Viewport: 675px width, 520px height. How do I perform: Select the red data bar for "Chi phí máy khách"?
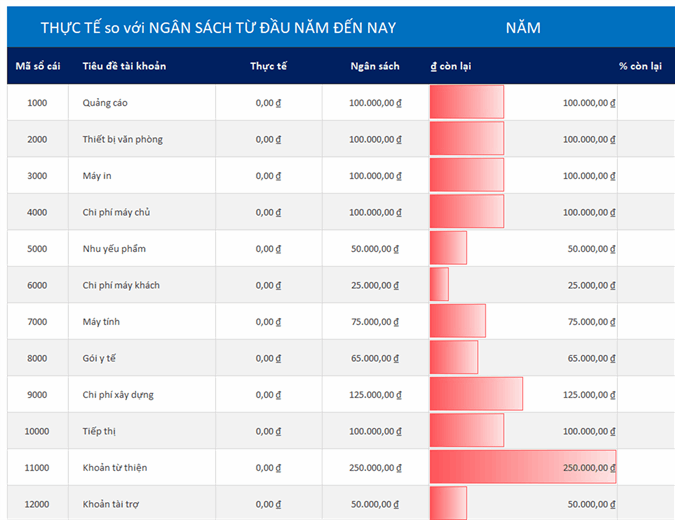[x=439, y=285]
